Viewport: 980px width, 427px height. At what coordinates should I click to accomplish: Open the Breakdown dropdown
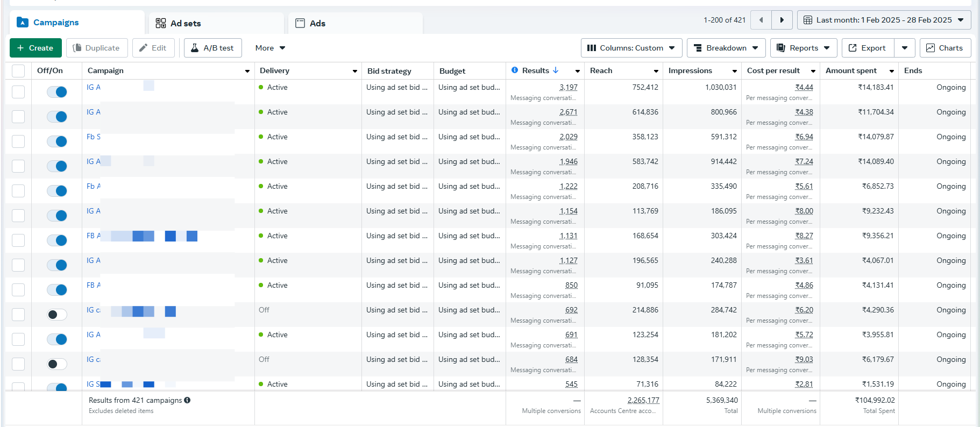click(726, 48)
